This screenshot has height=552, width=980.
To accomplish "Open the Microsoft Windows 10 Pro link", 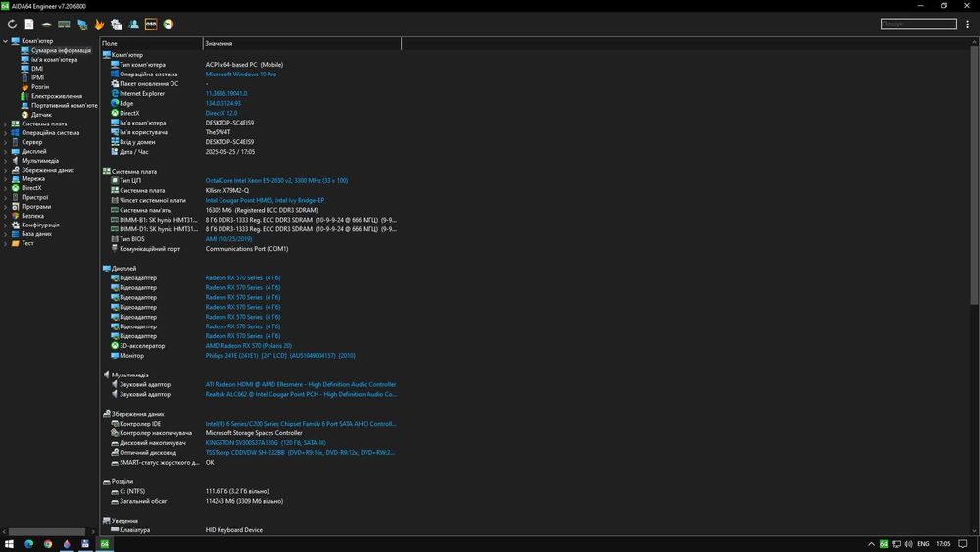I will pyautogui.click(x=241, y=75).
